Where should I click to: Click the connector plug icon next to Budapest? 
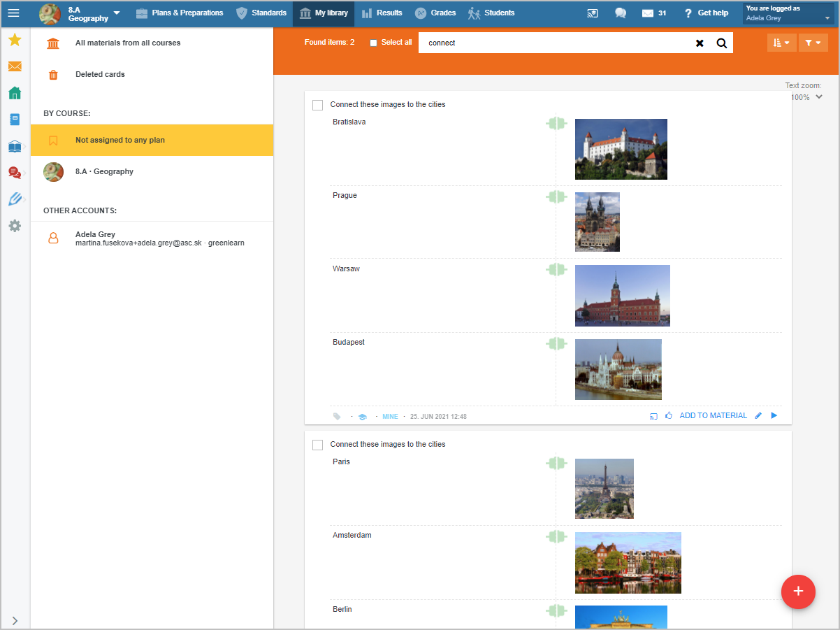[x=556, y=343]
